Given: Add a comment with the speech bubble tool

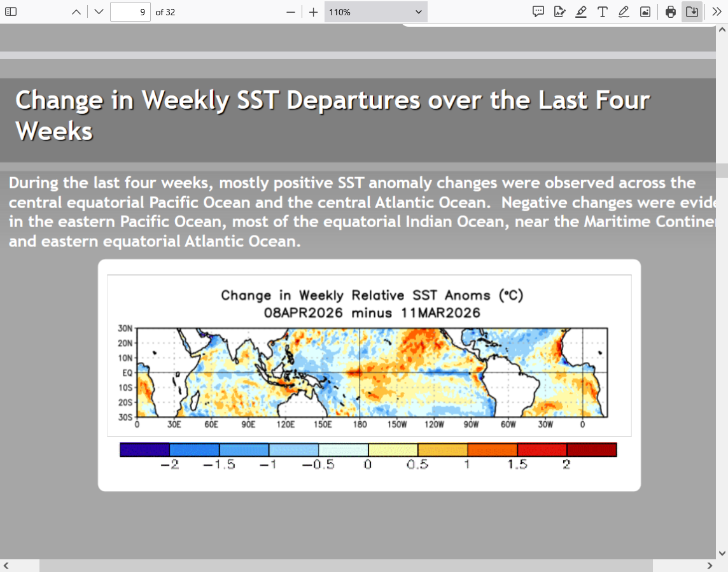Looking at the screenshot, I should pyautogui.click(x=538, y=11).
